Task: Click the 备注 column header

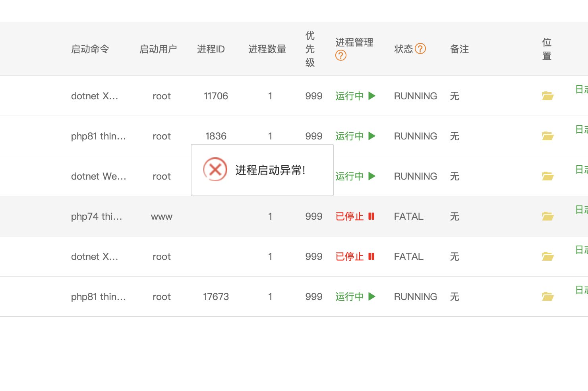Action: pos(459,49)
